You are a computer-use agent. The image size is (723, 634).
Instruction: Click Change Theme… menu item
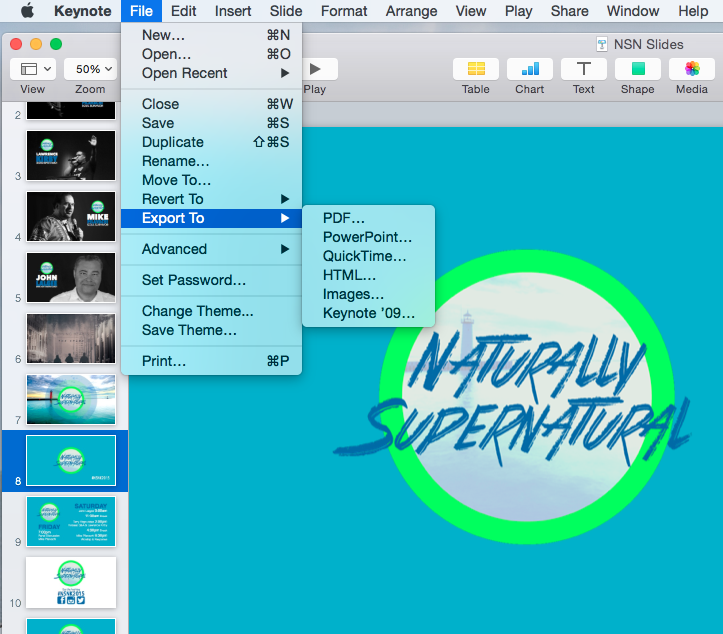[212, 311]
